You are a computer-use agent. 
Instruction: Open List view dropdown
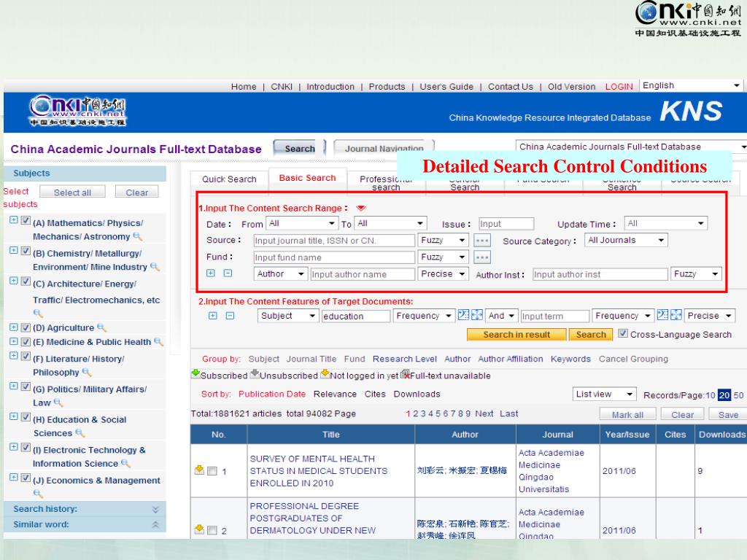point(604,394)
